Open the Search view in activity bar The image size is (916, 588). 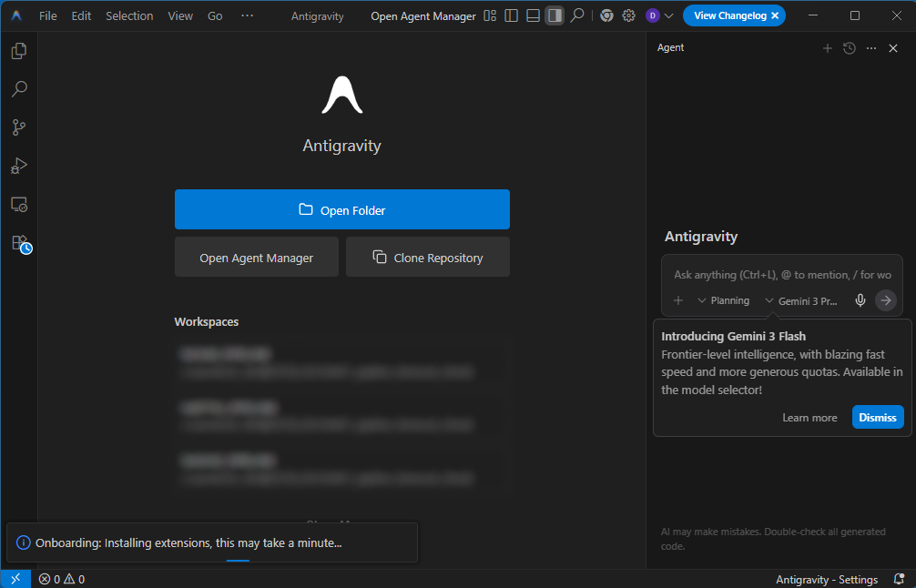click(19, 89)
